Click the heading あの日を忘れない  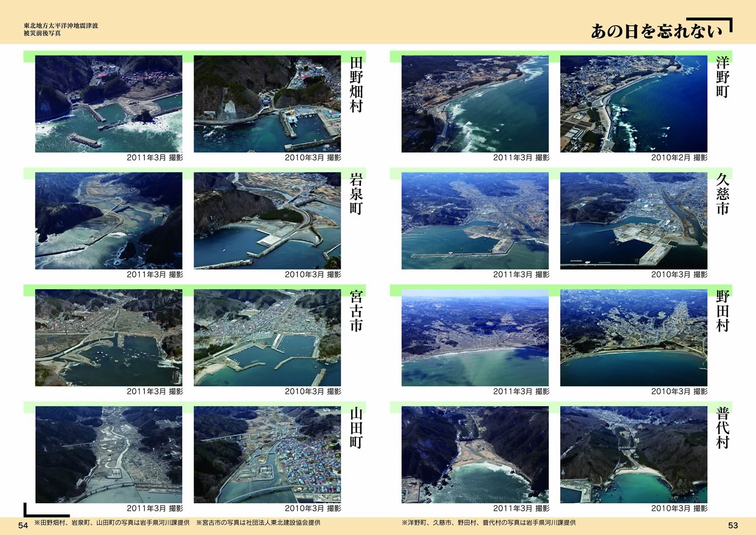pos(657,31)
